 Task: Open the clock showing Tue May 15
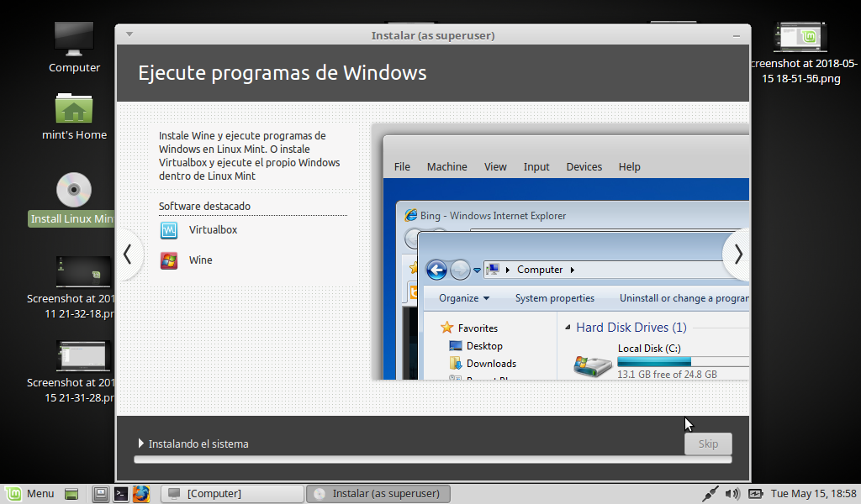pos(813,494)
